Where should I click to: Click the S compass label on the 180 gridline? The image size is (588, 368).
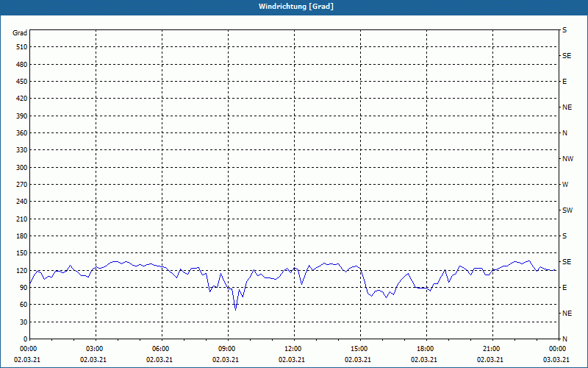pyautogui.click(x=564, y=236)
